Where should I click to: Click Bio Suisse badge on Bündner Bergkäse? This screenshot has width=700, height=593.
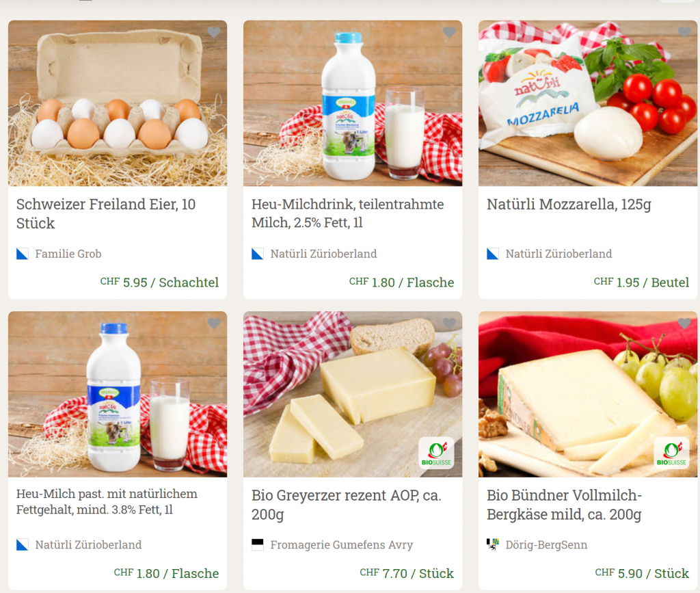671,453
